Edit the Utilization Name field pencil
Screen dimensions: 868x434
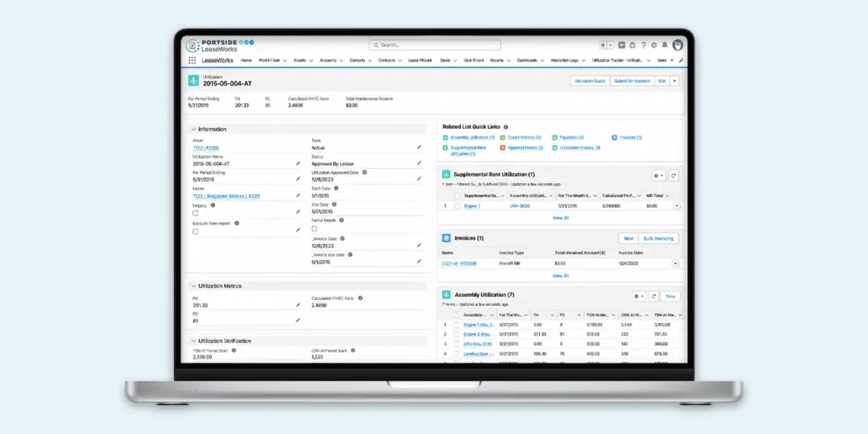[x=298, y=164]
